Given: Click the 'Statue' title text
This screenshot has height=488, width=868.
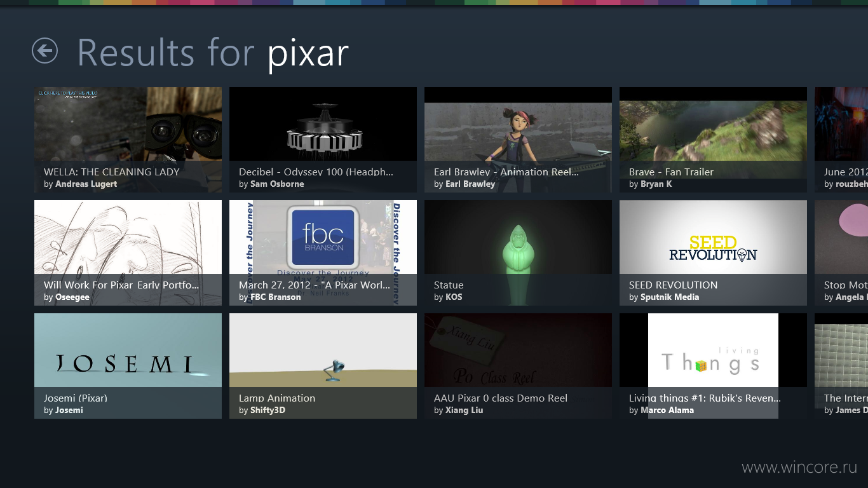Looking at the screenshot, I should coord(449,285).
